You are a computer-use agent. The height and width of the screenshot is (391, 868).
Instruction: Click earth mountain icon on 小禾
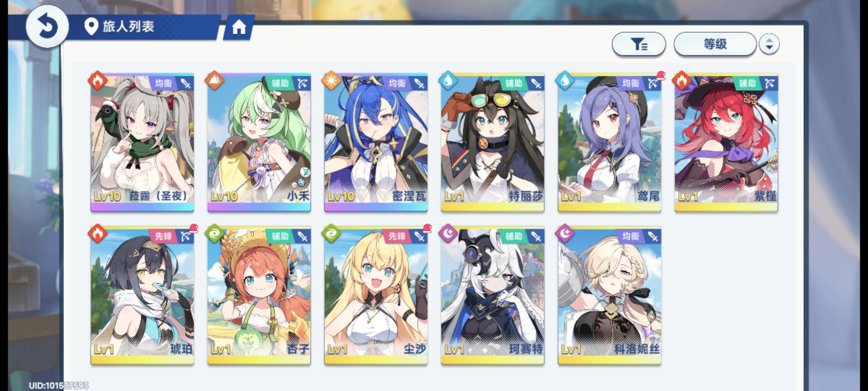[x=215, y=81]
